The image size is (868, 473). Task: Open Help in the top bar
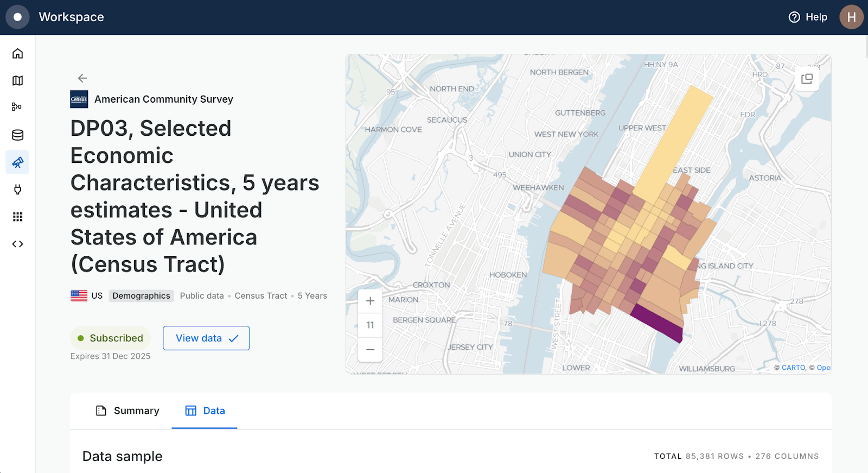(x=808, y=17)
